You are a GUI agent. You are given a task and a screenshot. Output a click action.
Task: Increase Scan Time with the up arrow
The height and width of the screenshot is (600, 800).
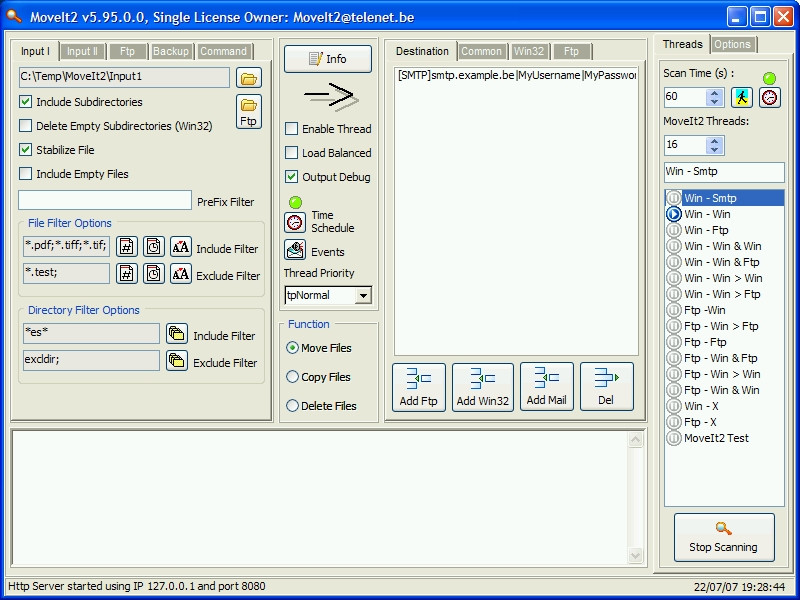point(715,93)
